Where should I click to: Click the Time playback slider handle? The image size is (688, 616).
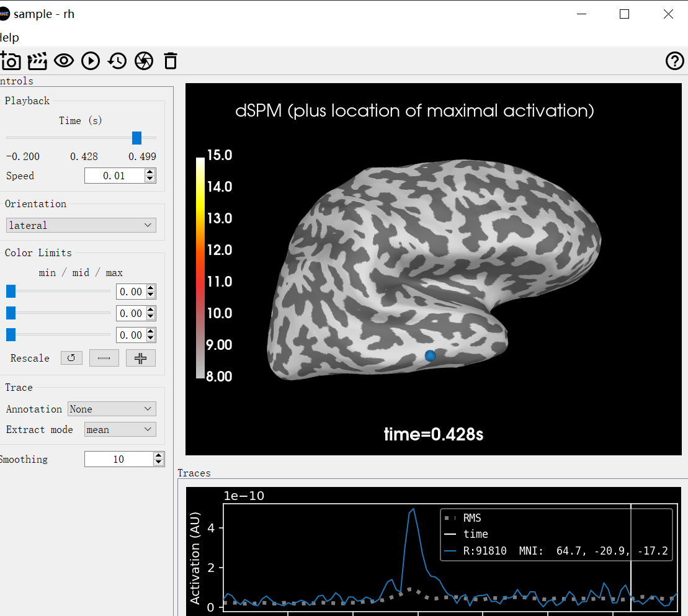click(x=136, y=138)
